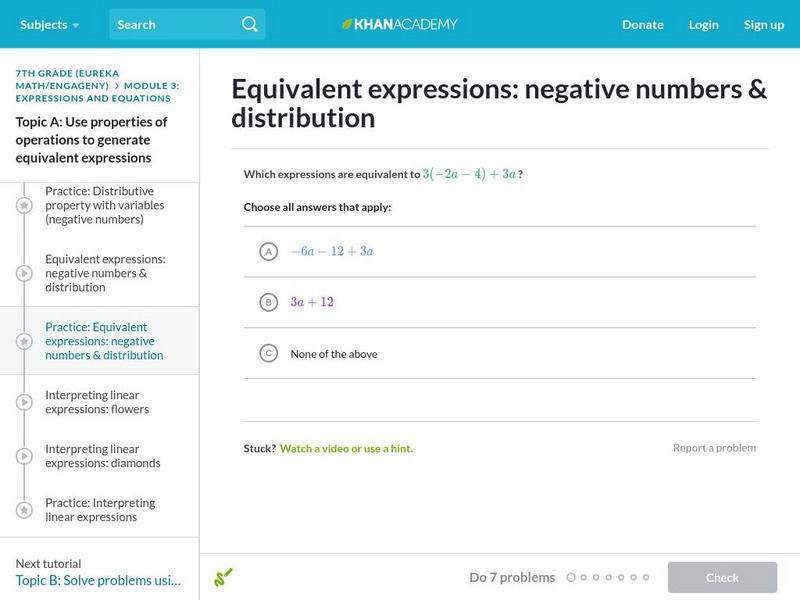Open 7th Grade Eureka Math breadcrumb
800x600 pixels.
coord(62,79)
